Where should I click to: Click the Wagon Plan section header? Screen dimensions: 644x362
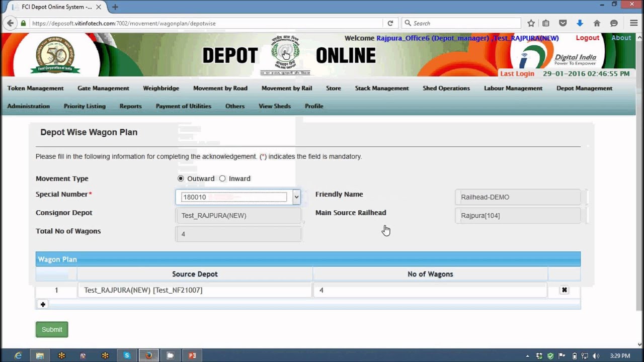point(308,259)
